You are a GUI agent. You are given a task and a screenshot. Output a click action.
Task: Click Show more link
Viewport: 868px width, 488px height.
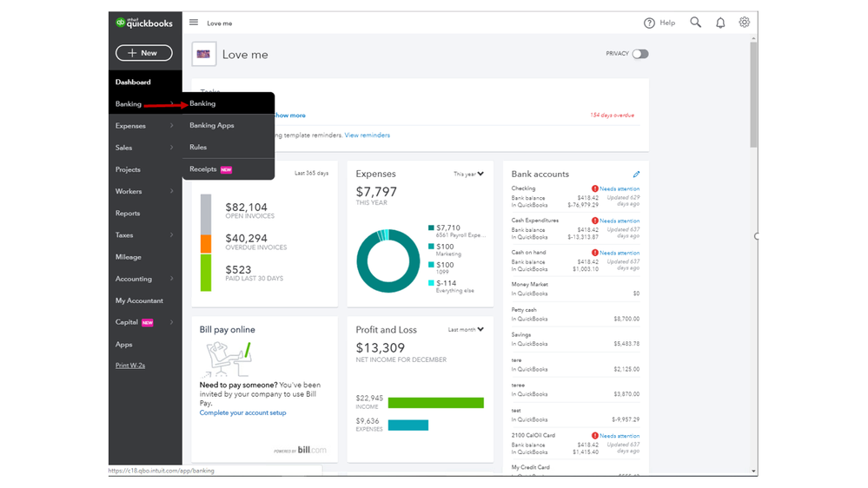pos(289,115)
